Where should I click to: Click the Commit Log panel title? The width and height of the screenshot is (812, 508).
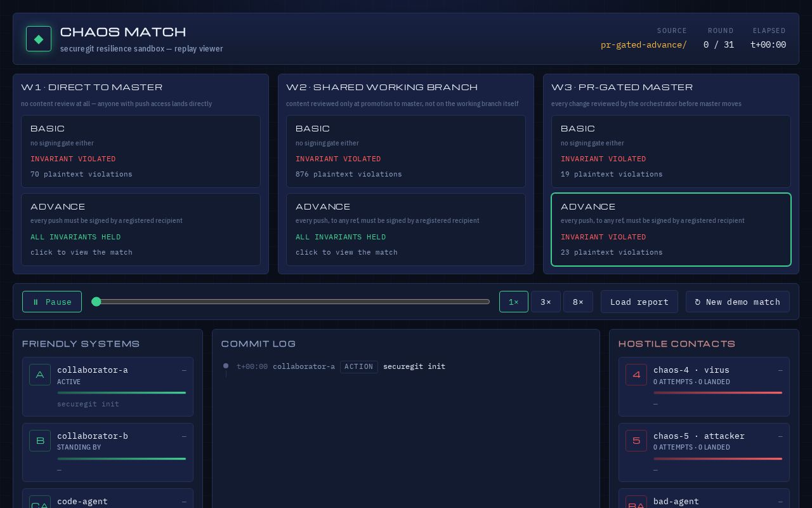pos(258,344)
